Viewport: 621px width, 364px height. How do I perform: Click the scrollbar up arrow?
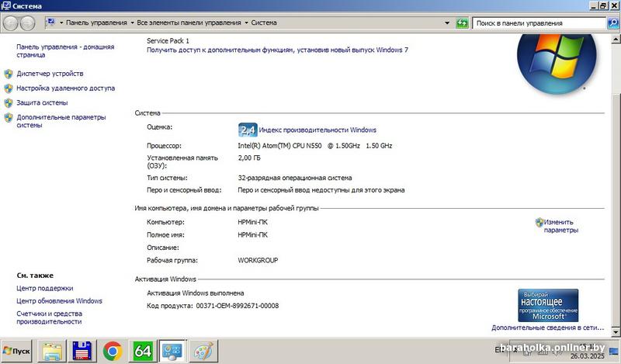616,39
